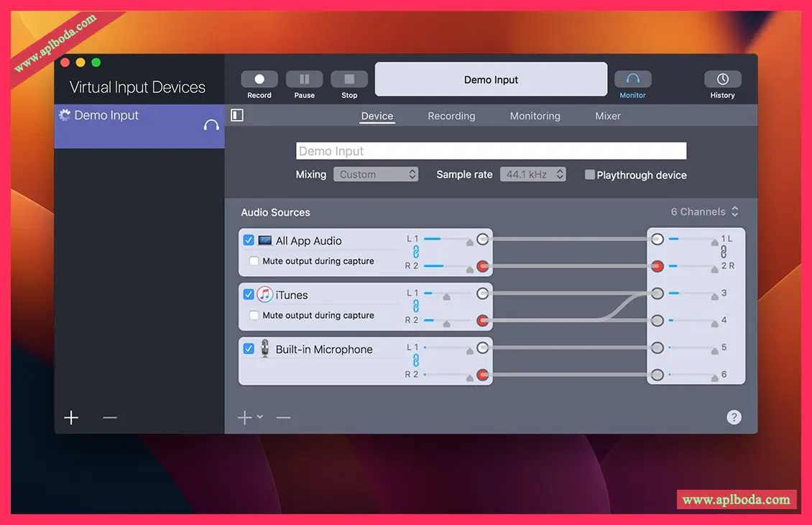
Task: Click the Demo Input name text field
Action: 491,151
